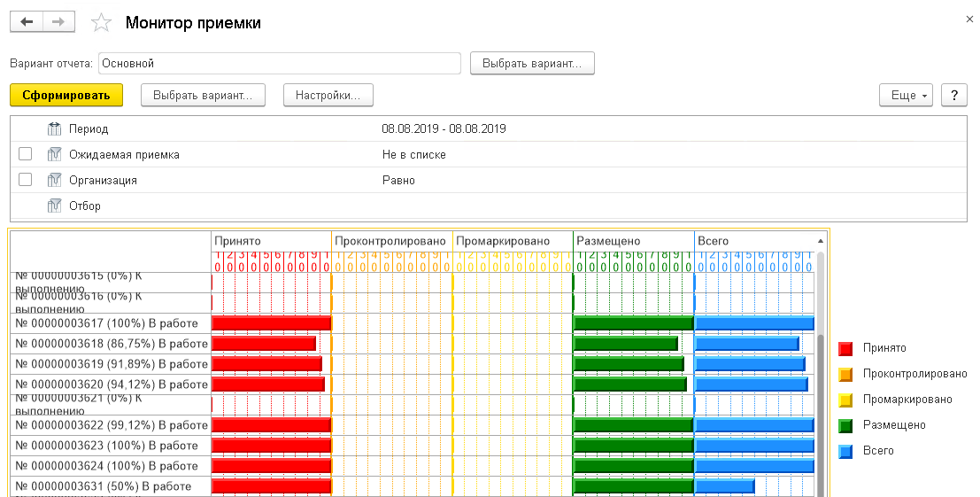Image resolution: width=980 pixels, height=497 pixels.
Task: Add report to favorites with star icon
Action: (x=102, y=24)
